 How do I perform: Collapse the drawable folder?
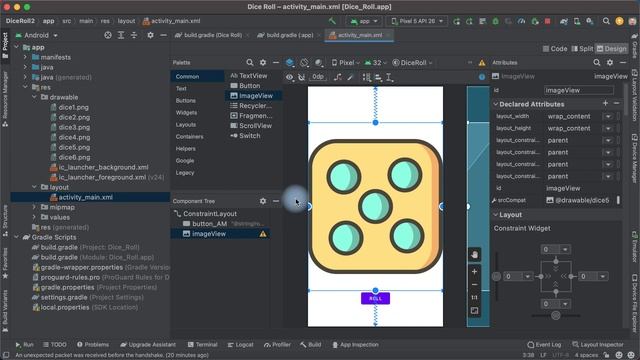(x=34, y=97)
